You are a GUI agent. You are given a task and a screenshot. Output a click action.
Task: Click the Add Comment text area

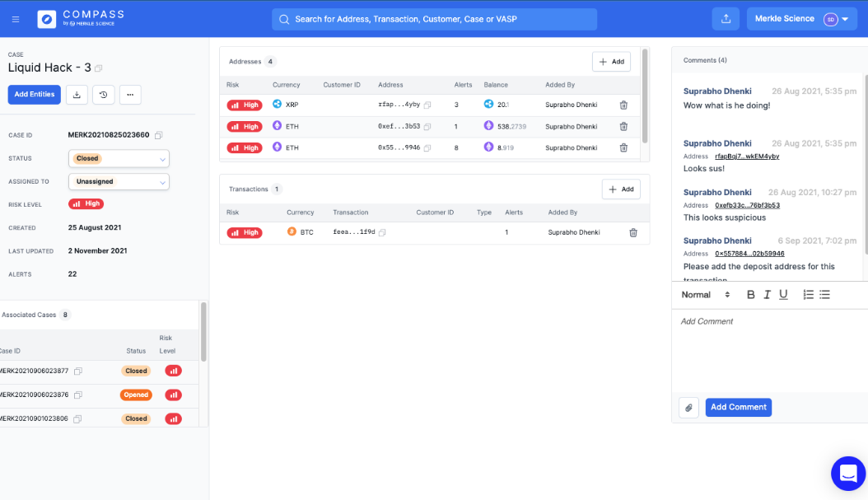click(769, 351)
